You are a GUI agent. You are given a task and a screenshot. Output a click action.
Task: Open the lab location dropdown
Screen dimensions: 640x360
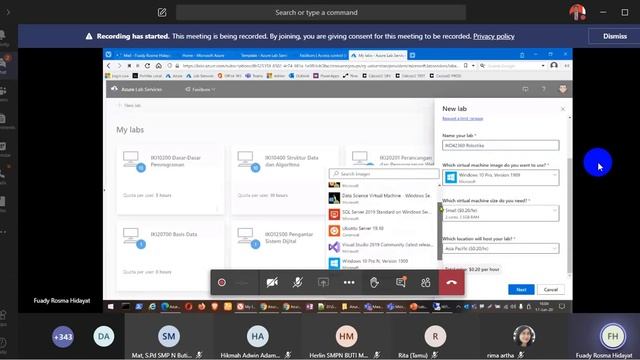500,248
